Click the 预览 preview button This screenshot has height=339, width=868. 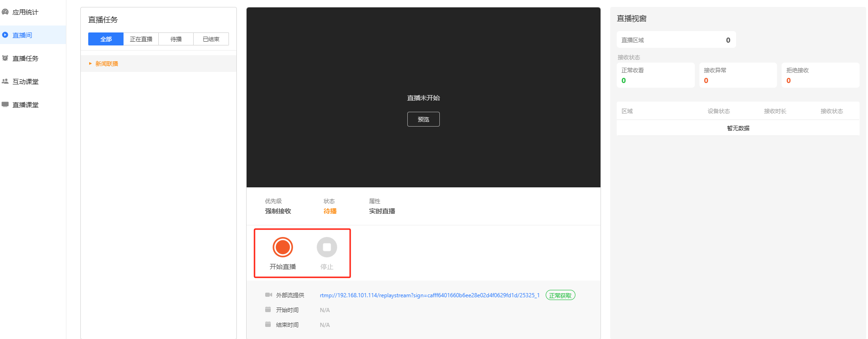point(423,119)
